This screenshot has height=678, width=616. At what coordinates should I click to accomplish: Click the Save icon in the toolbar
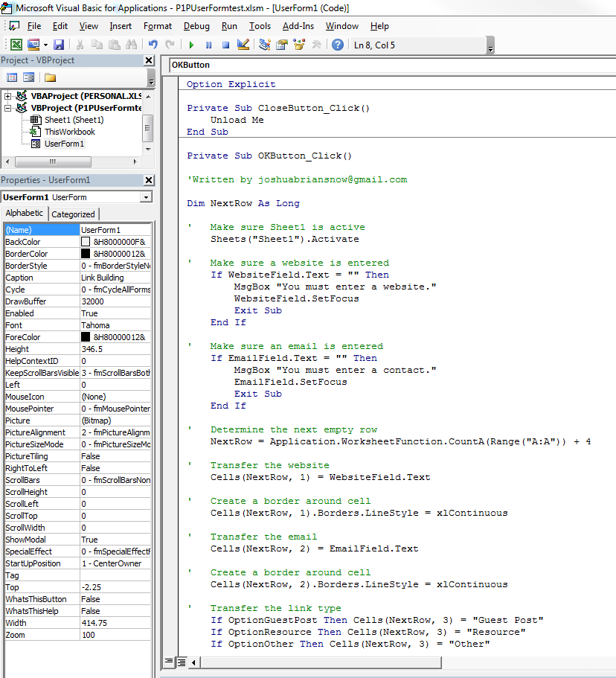59,45
